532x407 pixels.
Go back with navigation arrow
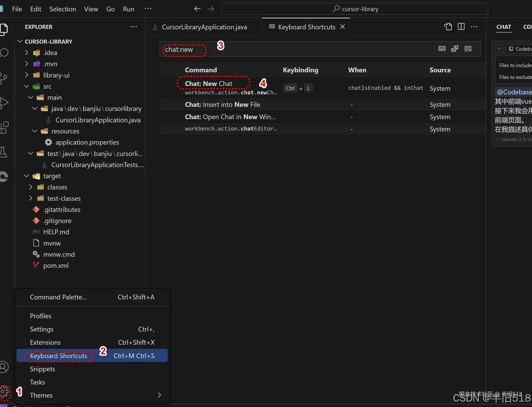tap(197, 9)
